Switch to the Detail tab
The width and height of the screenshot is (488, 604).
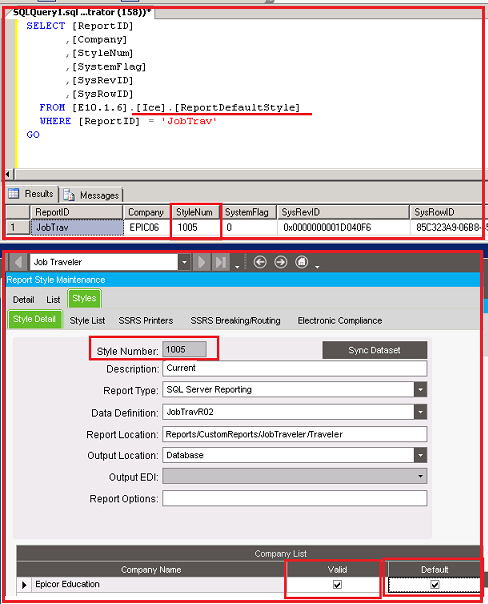(23, 300)
